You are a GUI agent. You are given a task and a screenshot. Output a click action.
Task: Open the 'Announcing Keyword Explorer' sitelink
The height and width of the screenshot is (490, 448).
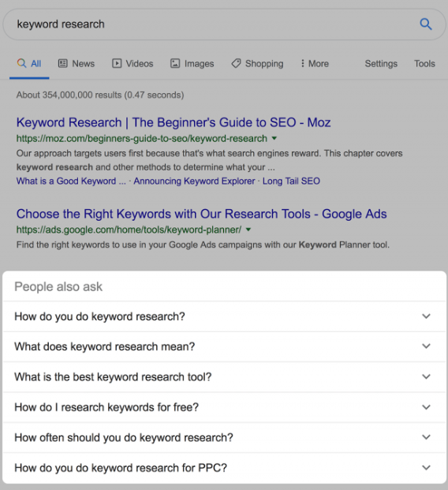[194, 181]
